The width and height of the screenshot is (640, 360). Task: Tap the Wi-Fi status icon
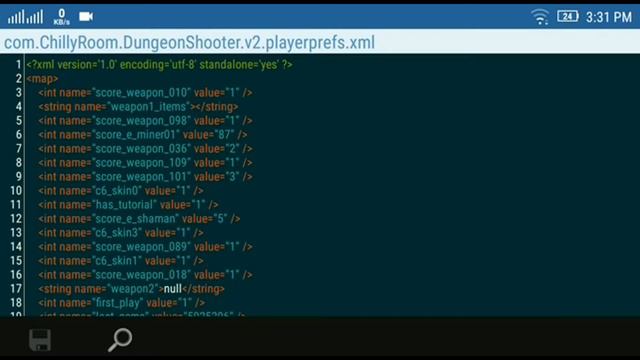(540, 17)
